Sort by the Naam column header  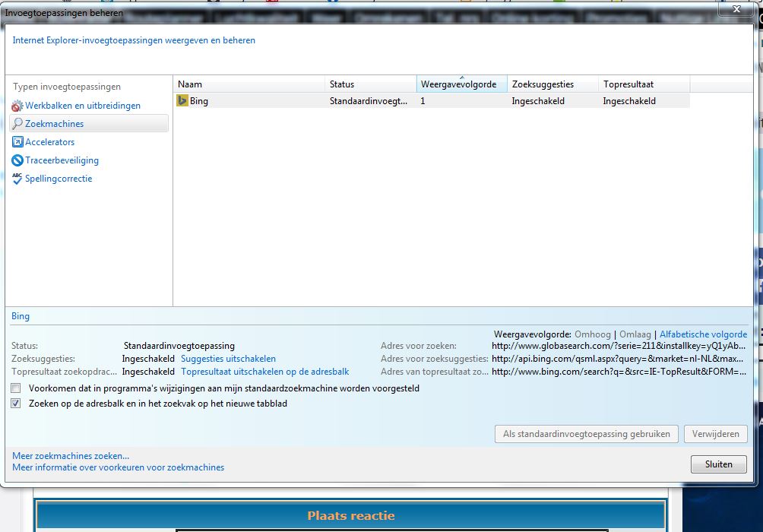(x=249, y=84)
